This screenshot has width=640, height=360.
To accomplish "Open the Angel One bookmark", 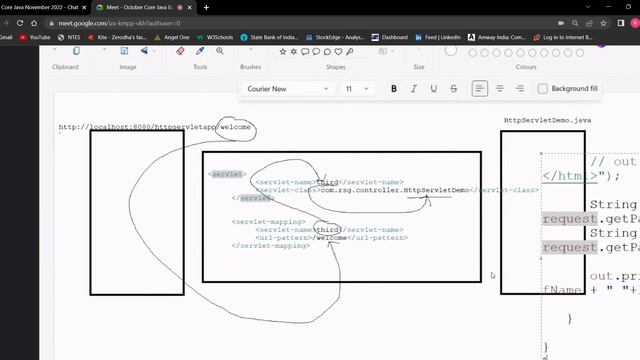I will point(172,37).
